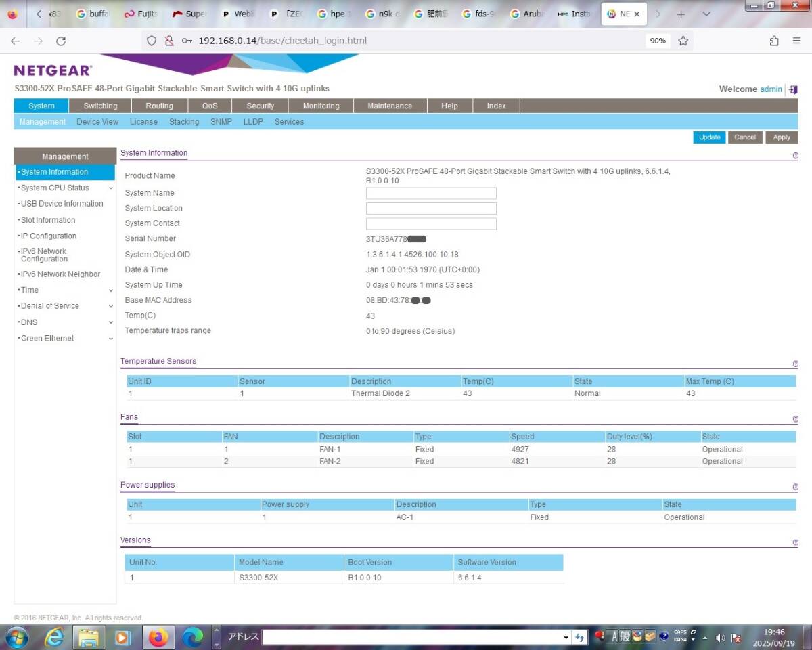Image resolution: width=812 pixels, height=650 pixels.
Task: Open help icon for Power supplies section
Action: [x=795, y=487]
